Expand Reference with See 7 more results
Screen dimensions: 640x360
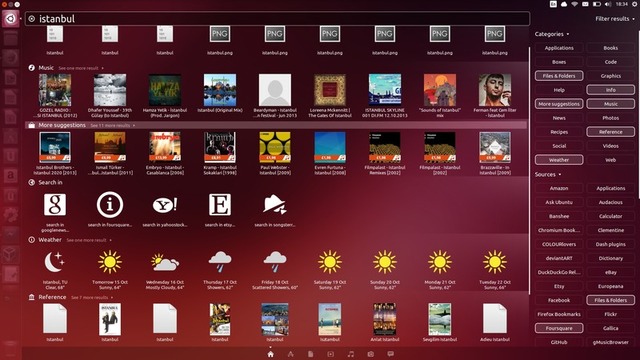click(x=92, y=298)
